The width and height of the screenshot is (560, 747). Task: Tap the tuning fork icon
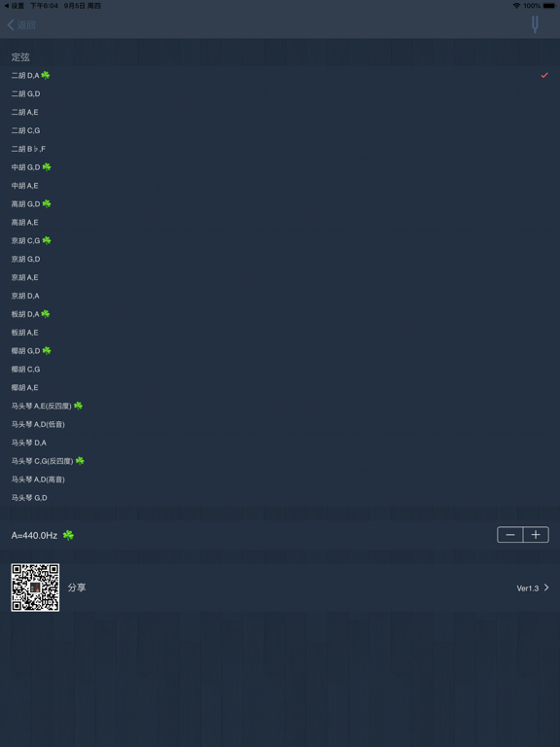tap(535, 24)
